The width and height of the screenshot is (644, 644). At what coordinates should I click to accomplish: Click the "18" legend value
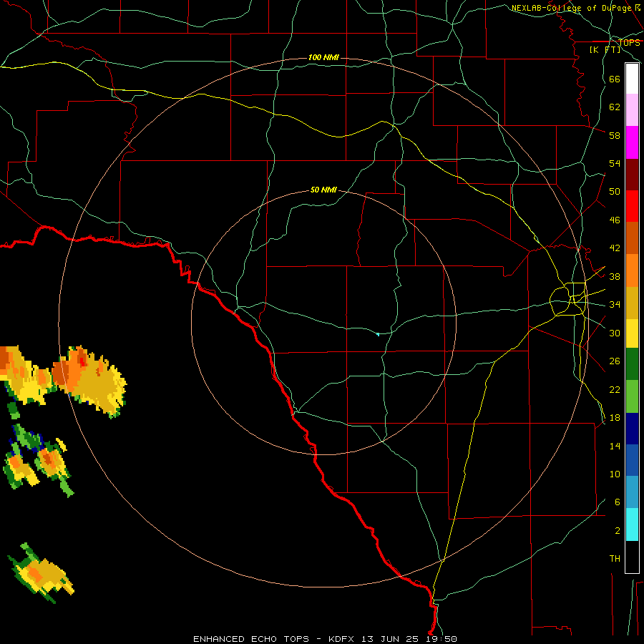pos(615,418)
